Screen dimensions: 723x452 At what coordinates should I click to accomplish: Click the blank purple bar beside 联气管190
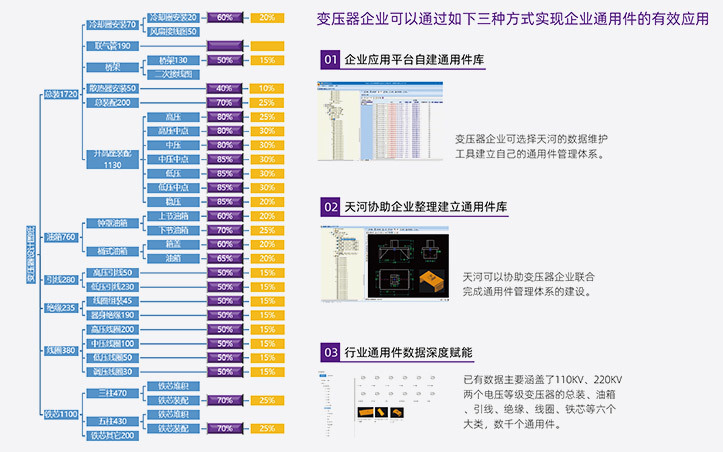[225, 46]
